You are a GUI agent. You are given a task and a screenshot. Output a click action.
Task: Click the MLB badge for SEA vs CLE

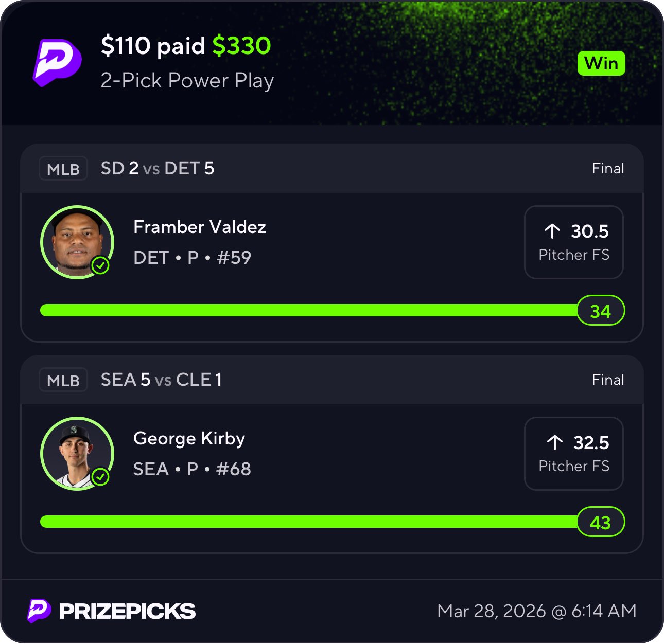pos(63,380)
